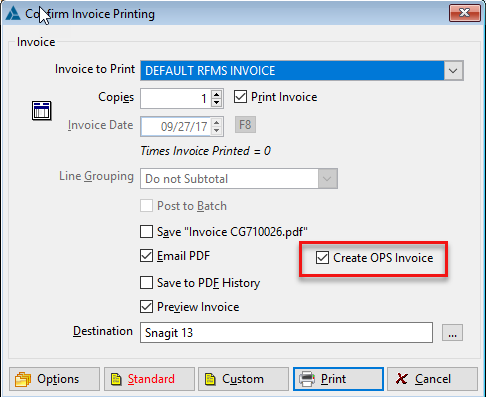The image size is (486, 397).
Task: Click the ellipsis browse button for Destination
Action: [452, 333]
